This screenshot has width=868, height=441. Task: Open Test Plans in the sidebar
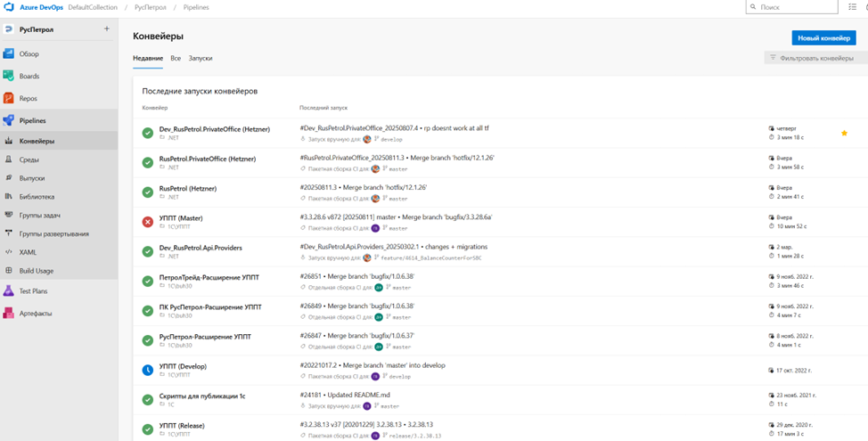pyautogui.click(x=32, y=290)
